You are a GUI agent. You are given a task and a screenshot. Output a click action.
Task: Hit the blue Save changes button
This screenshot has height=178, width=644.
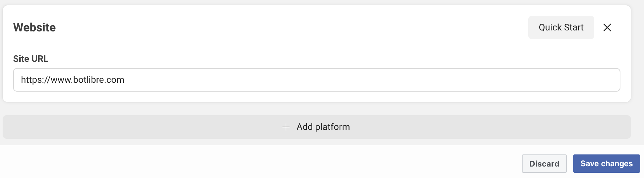[x=606, y=164]
